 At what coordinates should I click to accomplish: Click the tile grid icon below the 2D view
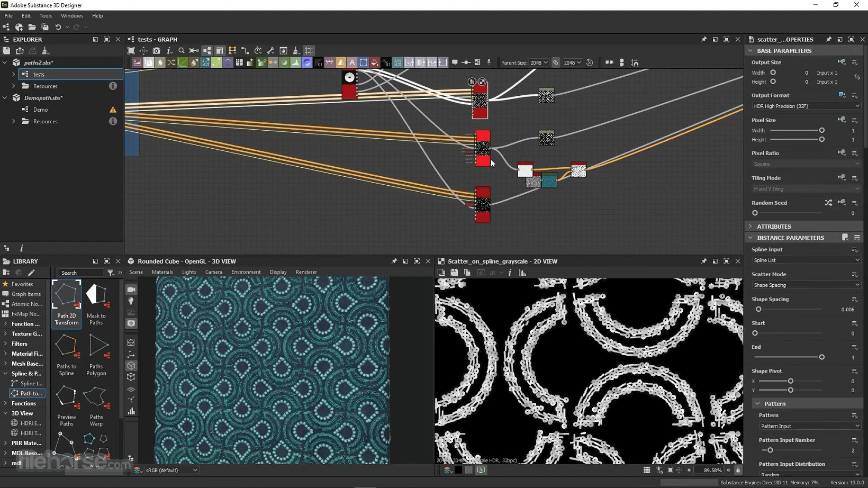click(x=647, y=470)
